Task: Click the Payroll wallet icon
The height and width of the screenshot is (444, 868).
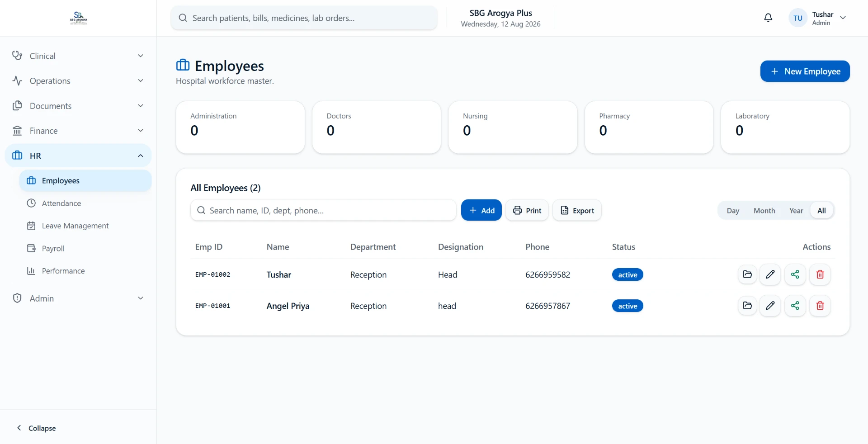Action: 31,248
